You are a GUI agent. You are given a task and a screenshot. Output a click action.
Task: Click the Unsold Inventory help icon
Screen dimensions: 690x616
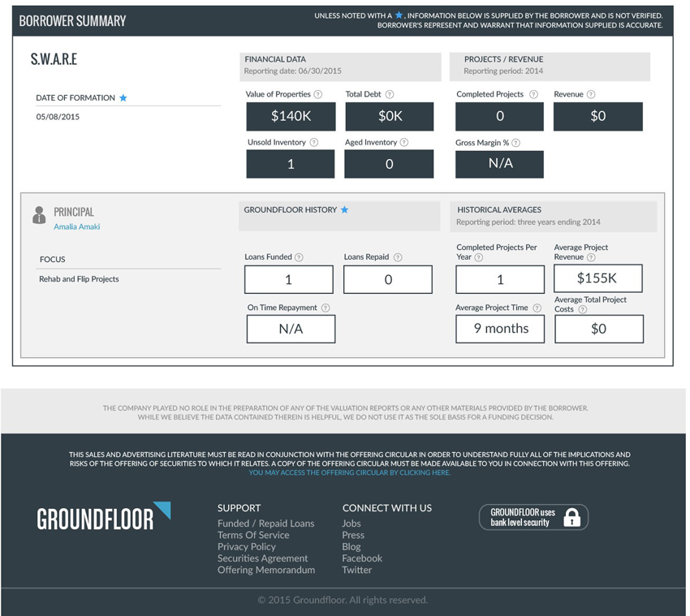point(314,142)
